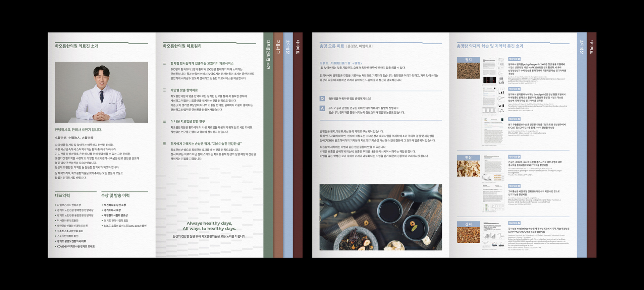Screen dimensions: 644x290
Task: Select blue 소아성장 tab on left brochure
Action: click(288, 145)
